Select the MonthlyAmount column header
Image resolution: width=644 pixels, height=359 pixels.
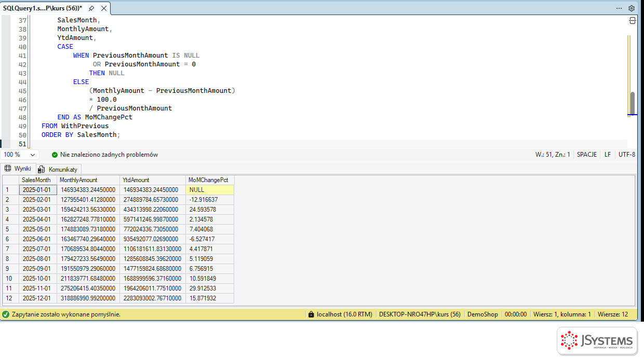(x=88, y=180)
